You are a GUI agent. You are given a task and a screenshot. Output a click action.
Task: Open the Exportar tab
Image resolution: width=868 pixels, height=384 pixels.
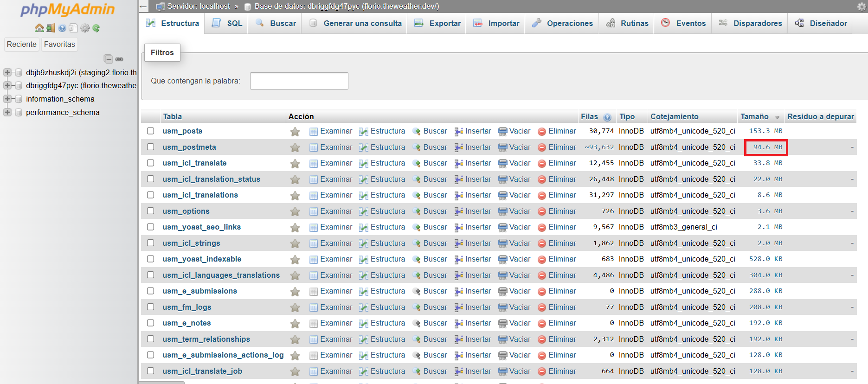click(x=437, y=23)
